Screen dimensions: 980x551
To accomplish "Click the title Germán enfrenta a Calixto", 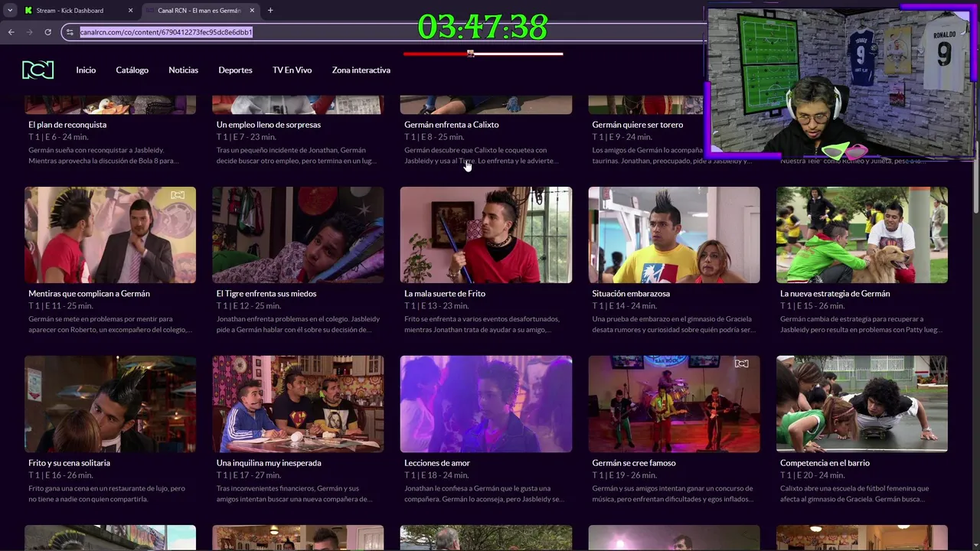I will pos(452,125).
